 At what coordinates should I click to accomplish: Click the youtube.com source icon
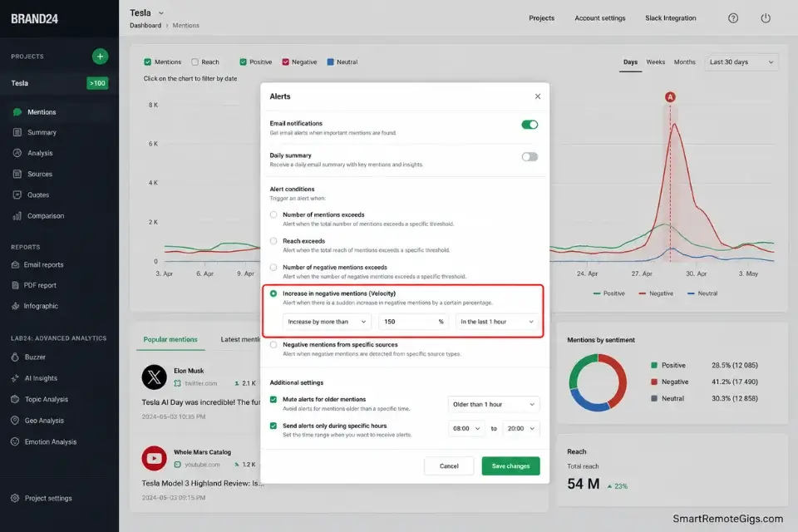pyautogui.click(x=178, y=465)
